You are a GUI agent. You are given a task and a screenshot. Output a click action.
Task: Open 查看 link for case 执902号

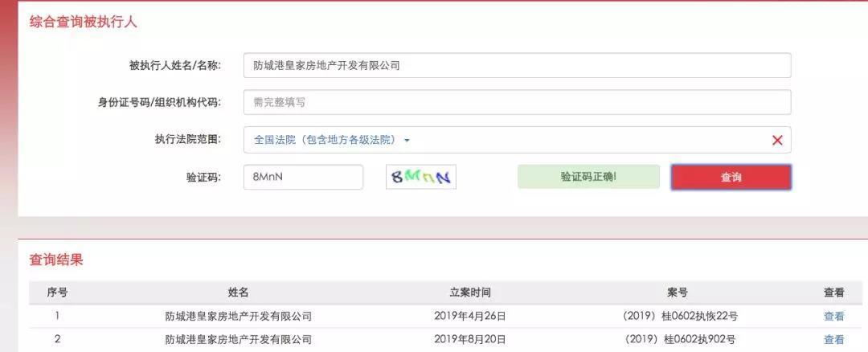pyautogui.click(x=833, y=339)
